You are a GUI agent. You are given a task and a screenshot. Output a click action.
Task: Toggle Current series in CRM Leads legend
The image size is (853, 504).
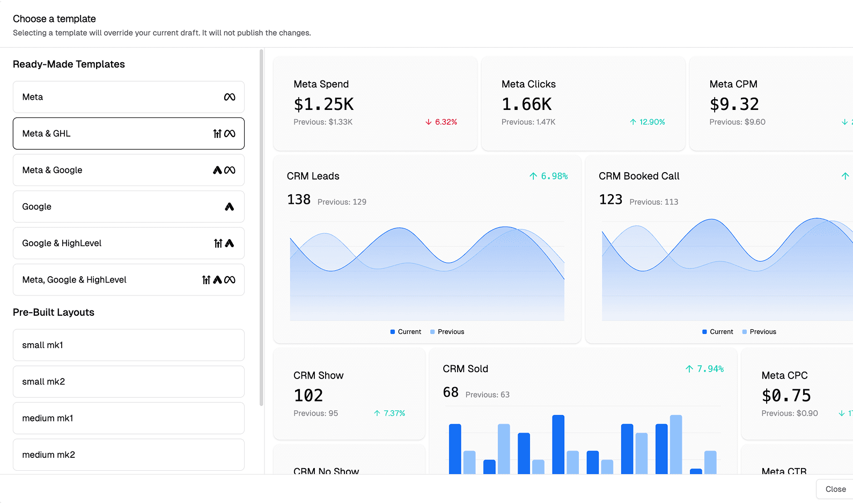tap(406, 332)
